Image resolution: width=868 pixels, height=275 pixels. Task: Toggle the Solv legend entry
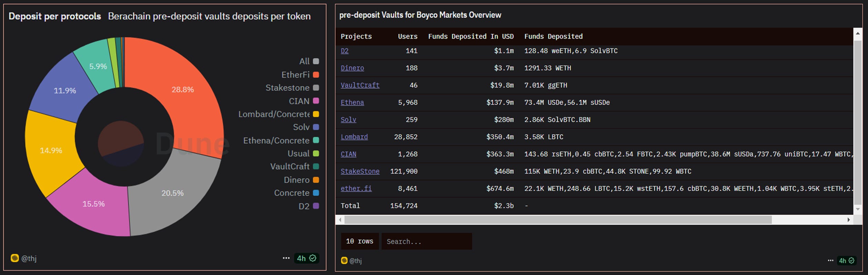click(306, 127)
